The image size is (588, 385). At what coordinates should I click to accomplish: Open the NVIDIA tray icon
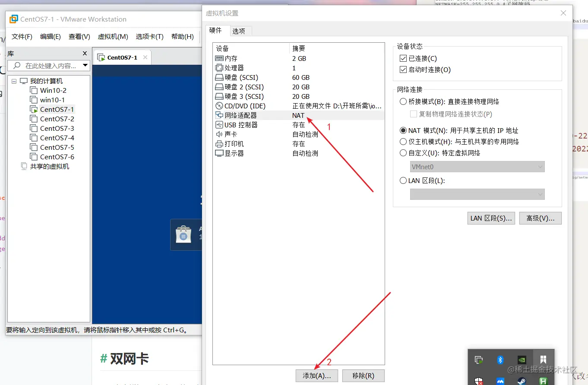(x=522, y=360)
